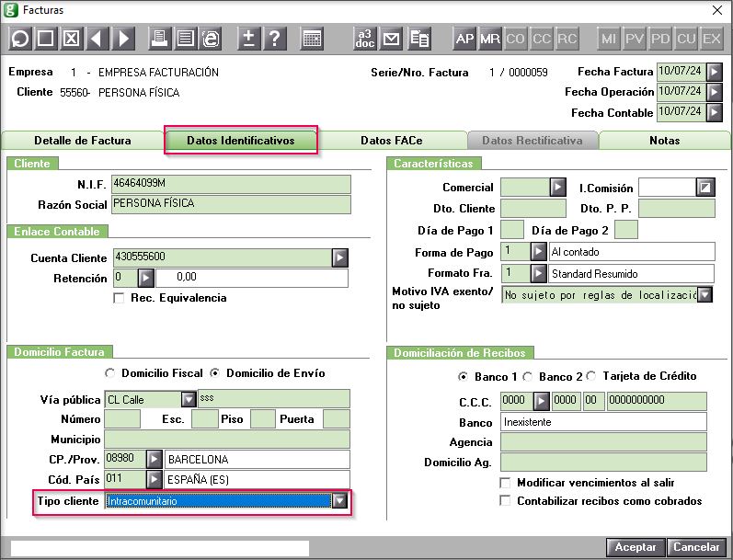Click the list preview document icon
This screenshot has height=560, width=733.
coord(185,39)
